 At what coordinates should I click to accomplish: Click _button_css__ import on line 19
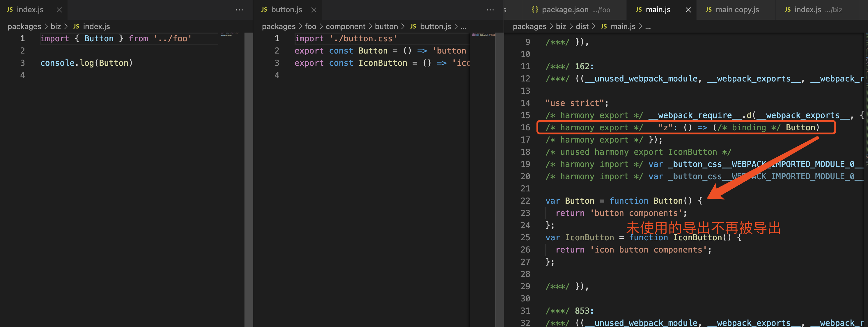pyautogui.click(x=766, y=164)
